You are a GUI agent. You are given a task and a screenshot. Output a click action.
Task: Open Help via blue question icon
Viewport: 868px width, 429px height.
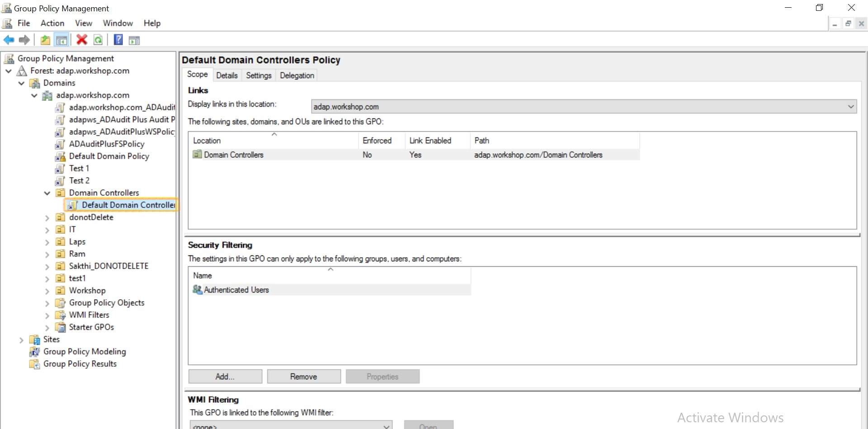click(118, 40)
